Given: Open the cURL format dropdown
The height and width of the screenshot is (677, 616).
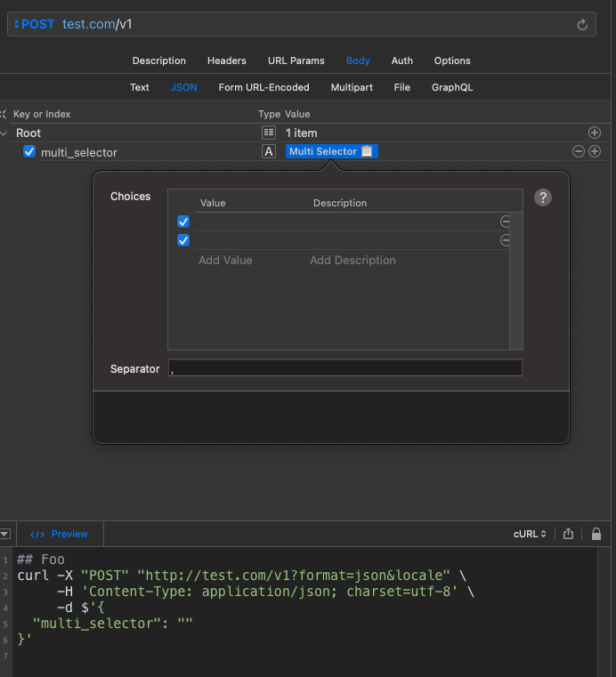Looking at the screenshot, I should click(530, 534).
